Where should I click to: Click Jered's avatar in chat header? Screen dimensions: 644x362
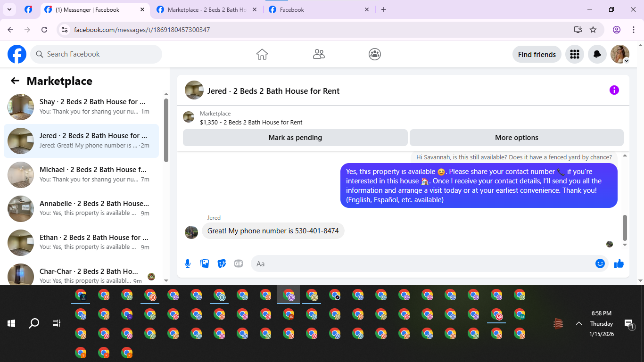pos(194,90)
